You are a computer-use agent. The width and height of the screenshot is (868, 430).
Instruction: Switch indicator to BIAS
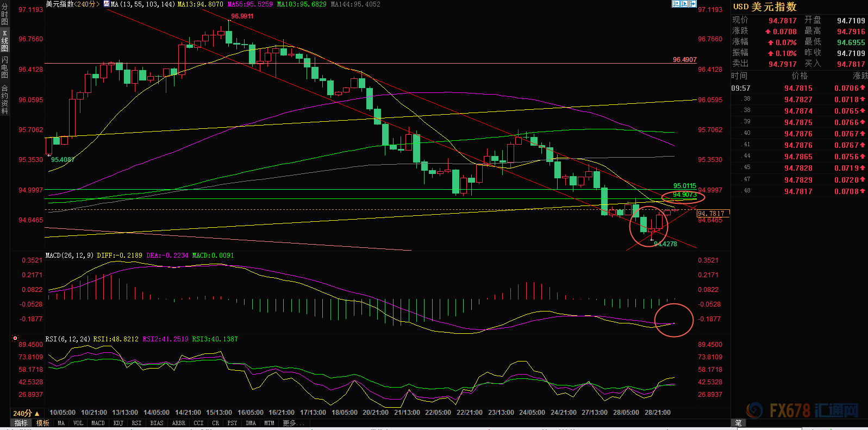[157, 423]
